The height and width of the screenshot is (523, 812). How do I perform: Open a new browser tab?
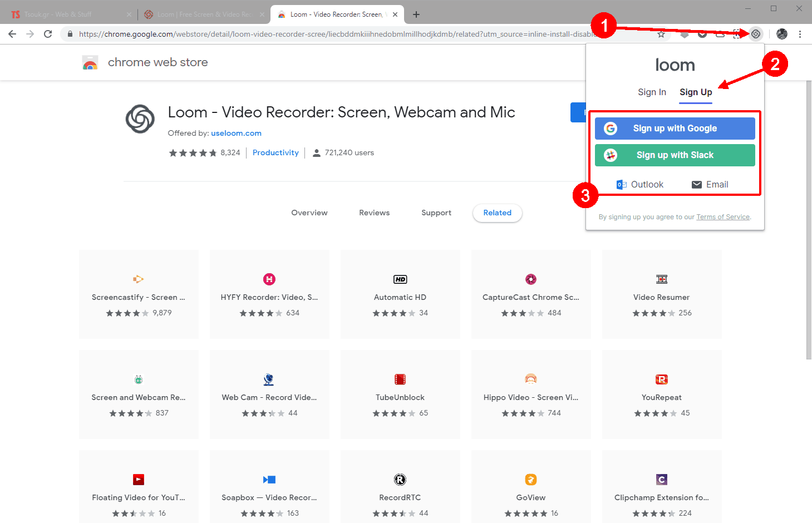click(416, 14)
